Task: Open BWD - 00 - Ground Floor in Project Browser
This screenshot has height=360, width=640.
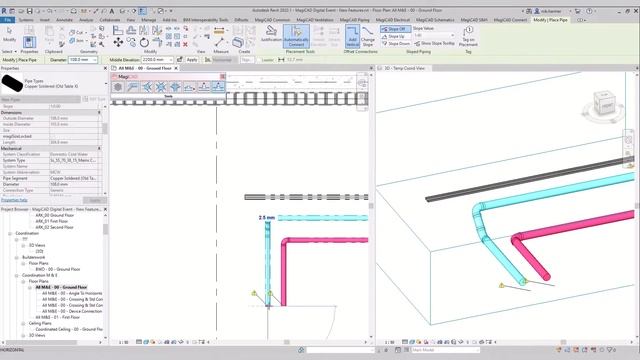Action: click(x=58, y=269)
